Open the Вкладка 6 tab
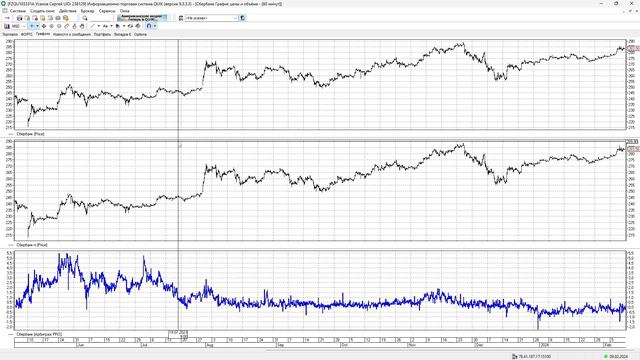 pos(122,35)
